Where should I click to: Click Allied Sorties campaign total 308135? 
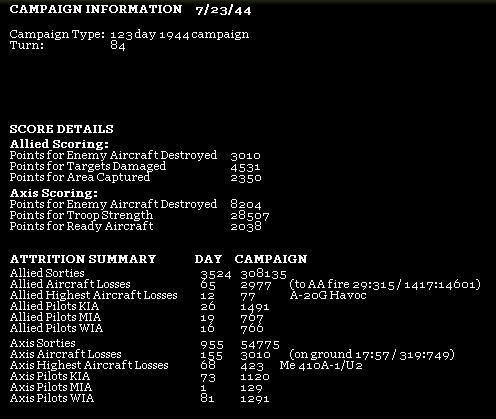pos(263,274)
